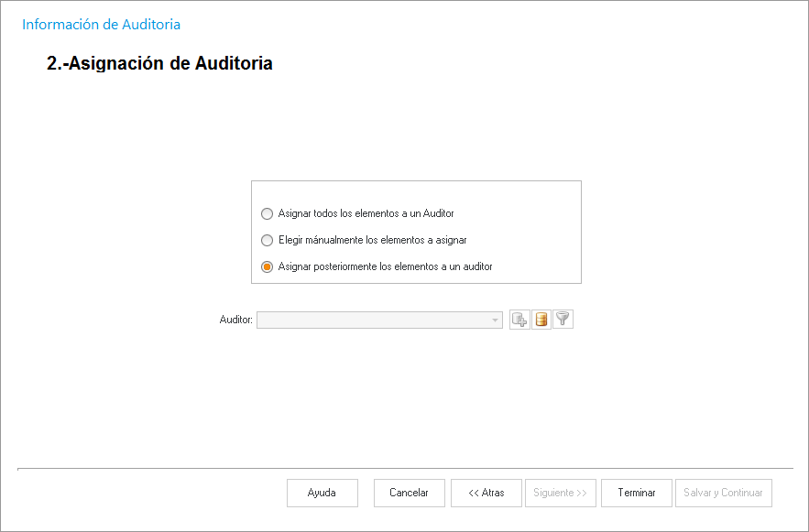This screenshot has width=809, height=532.
Task: Click the Ayuda button
Action: pyautogui.click(x=322, y=493)
